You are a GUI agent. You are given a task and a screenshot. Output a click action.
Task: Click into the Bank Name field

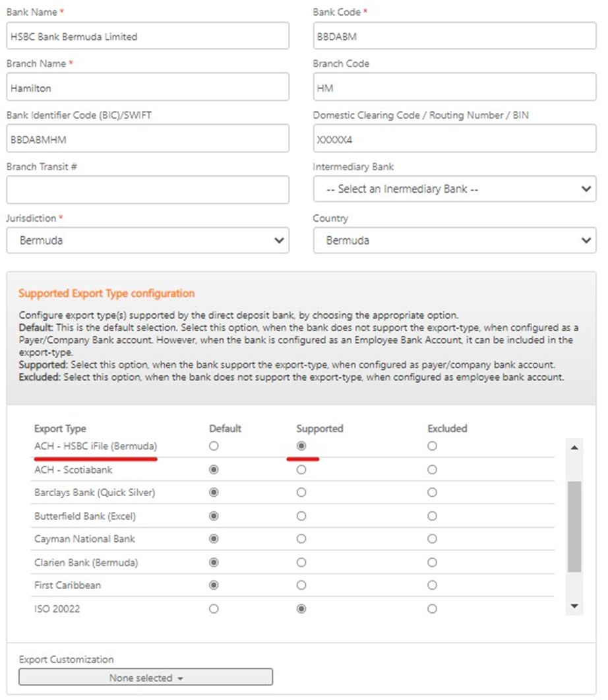(x=148, y=37)
